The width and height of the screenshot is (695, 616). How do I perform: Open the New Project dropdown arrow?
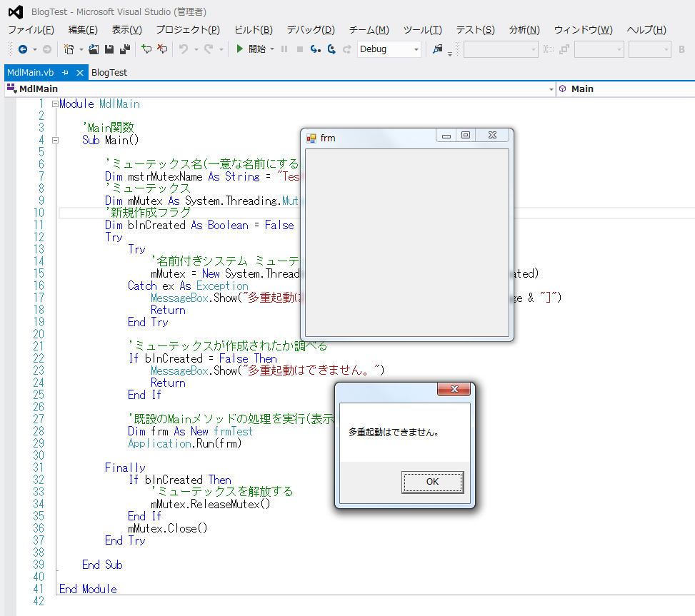coord(81,49)
